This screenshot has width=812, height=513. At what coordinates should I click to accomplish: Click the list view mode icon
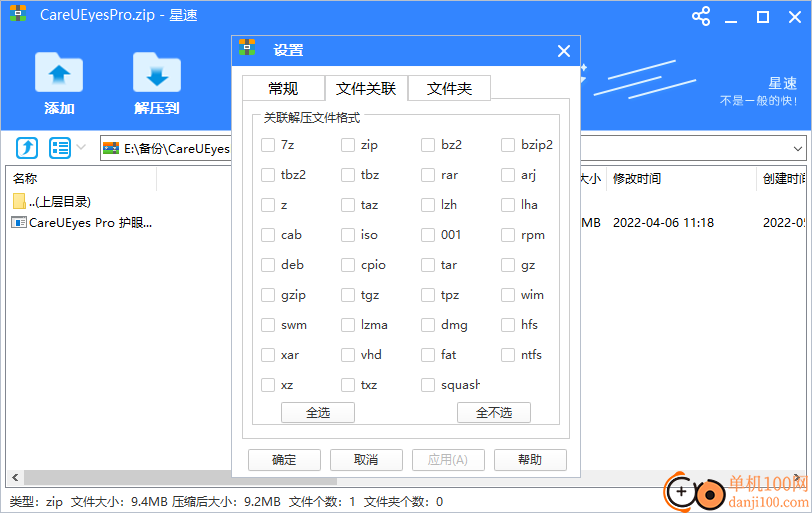(x=60, y=148)
